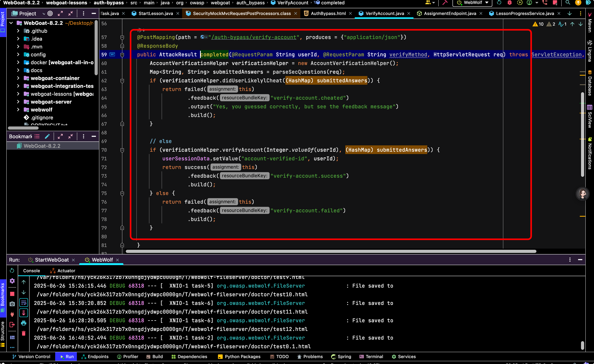
Task: Open the Terminal tool window button
Action: pos(371,357)
